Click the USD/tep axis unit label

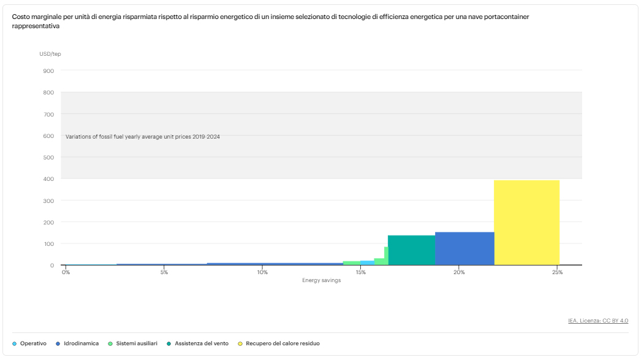(50, 54)
